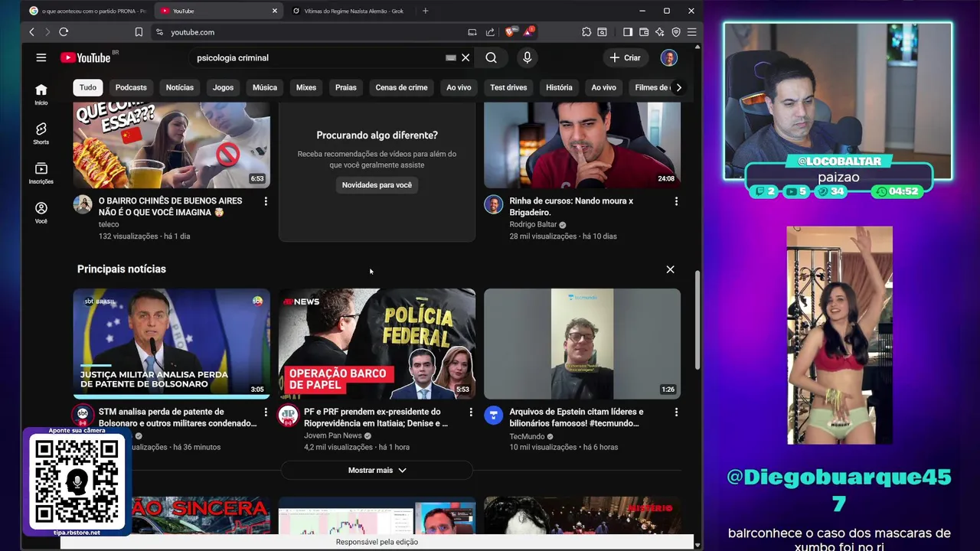980x551 pixels.
Task: Reload the page in the browser
Action: coord(64,32)
